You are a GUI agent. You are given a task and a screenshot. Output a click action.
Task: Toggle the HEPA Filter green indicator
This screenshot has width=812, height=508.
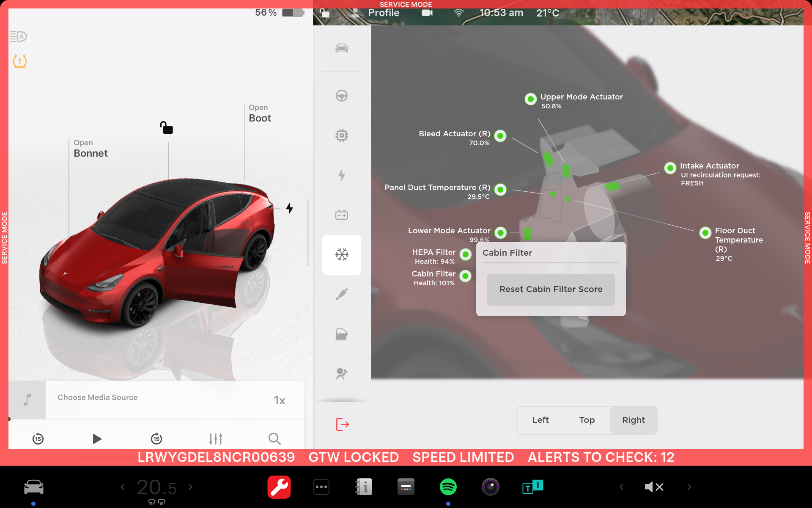click(466, 254)
